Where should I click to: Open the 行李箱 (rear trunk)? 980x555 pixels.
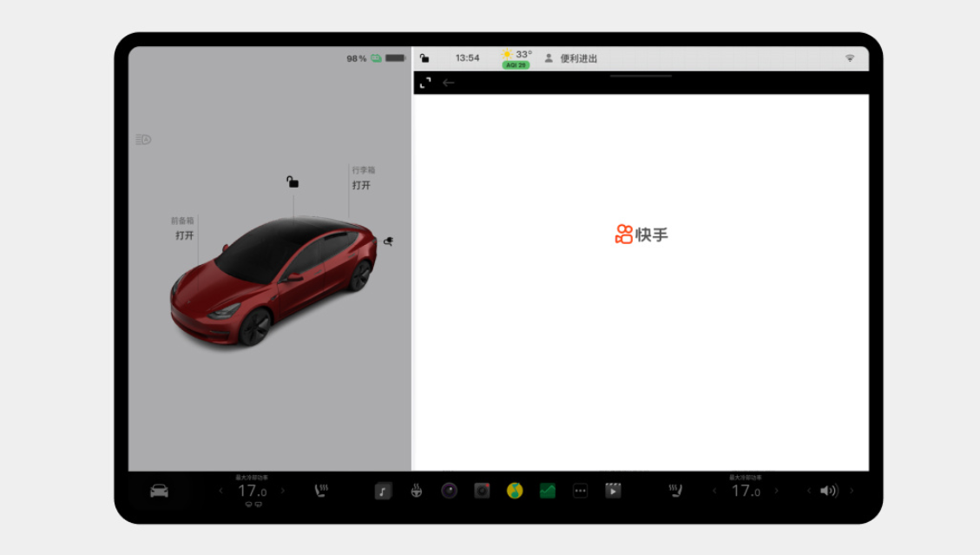click(x=361, y=185)
